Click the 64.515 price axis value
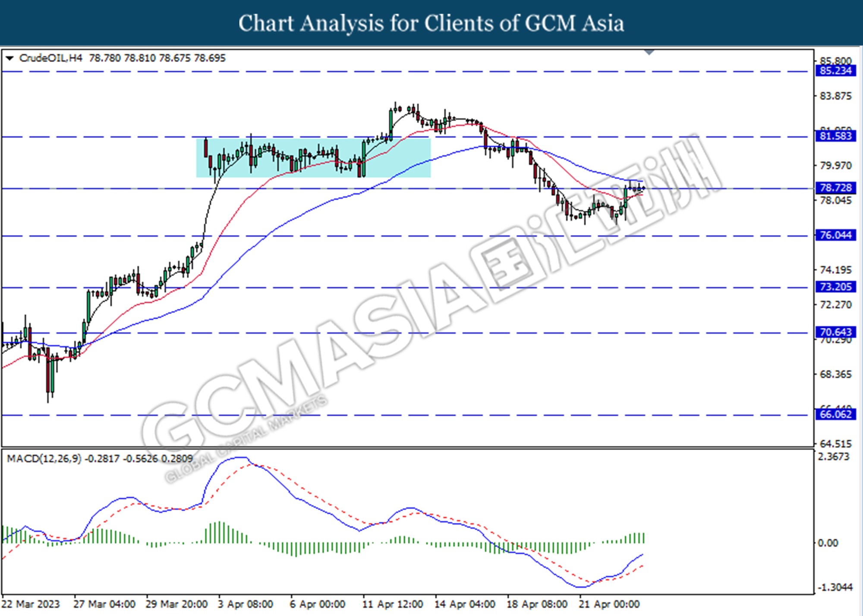863x616 pixels. [x=836, y=443]
